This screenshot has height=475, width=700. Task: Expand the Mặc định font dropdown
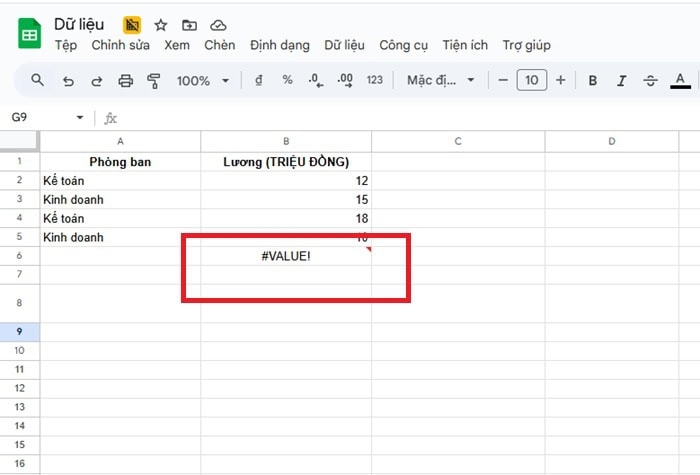tap(441, 81)
